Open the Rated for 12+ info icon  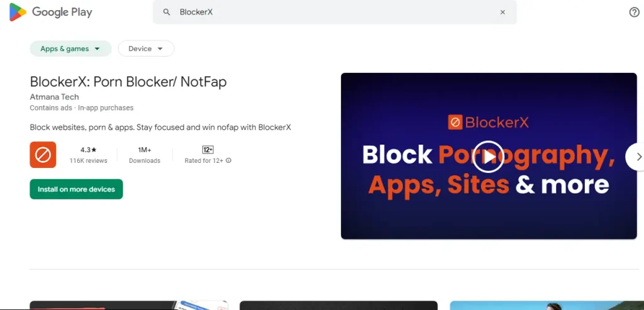229,160
